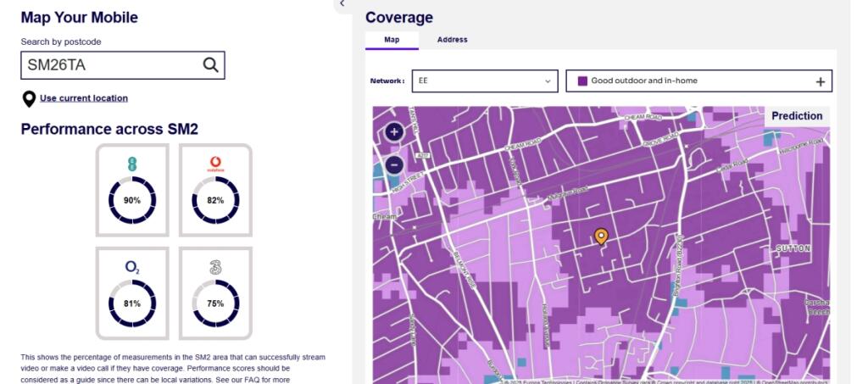Viewport: 868px width, 384px height.
Task: Open the Network dropdown showing EE
Action: click(485, 81)
